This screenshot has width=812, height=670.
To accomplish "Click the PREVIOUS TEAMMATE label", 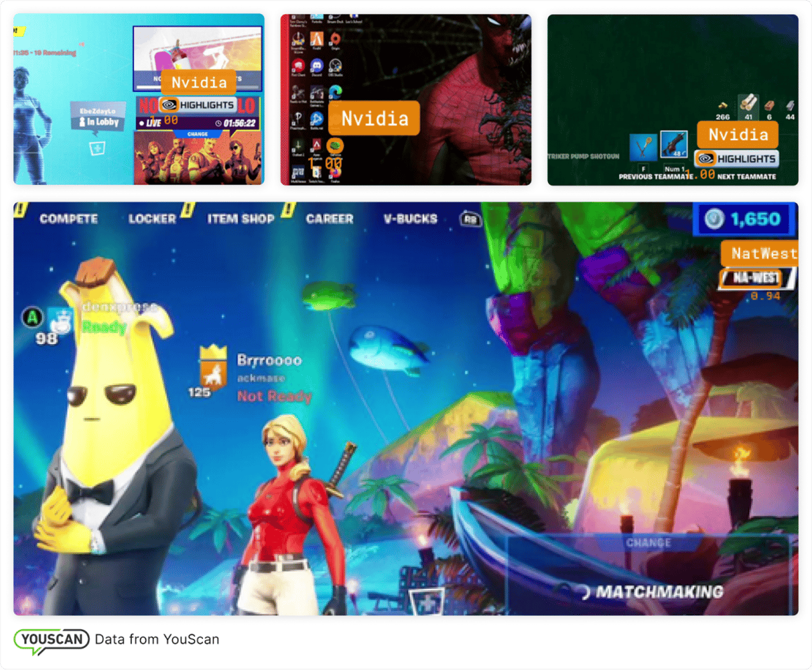I will pos(656,176).
